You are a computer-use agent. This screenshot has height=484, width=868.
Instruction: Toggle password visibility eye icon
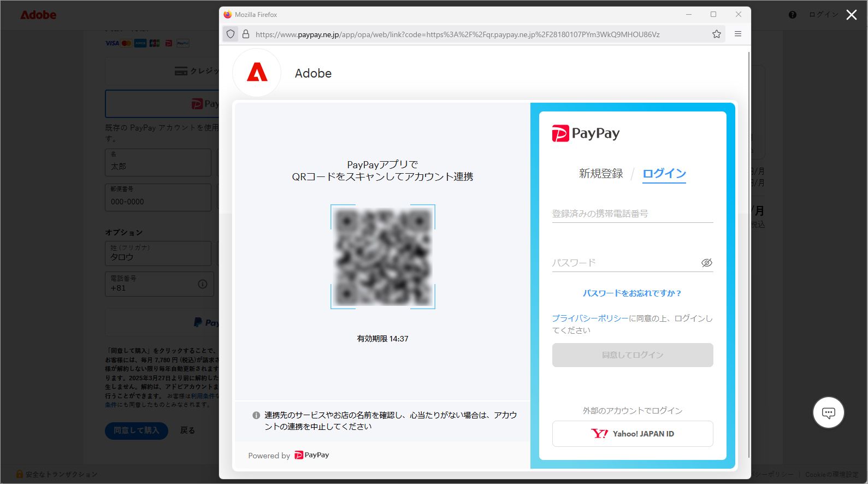(707, 263)
